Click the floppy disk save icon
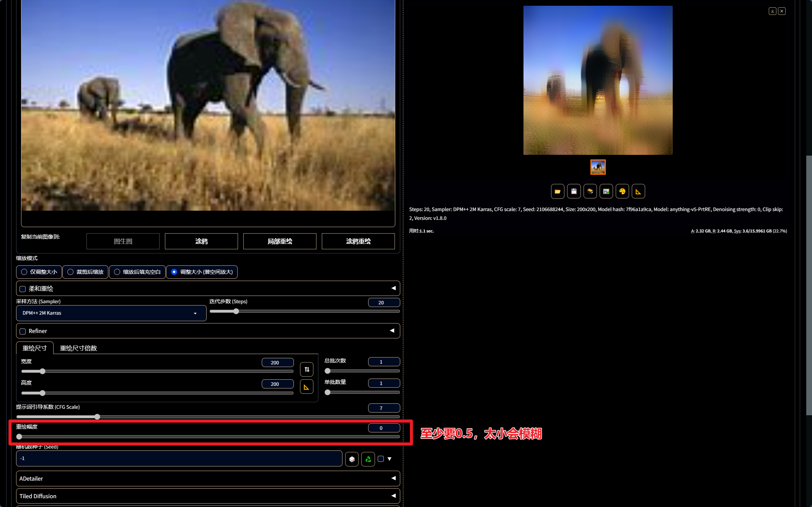The width and height of the screenshot is (812, 507). click(x=574, y=191)
